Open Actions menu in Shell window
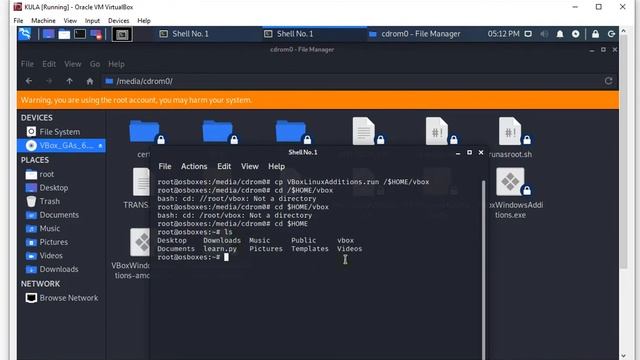The image size is (640, 360). 194,167
